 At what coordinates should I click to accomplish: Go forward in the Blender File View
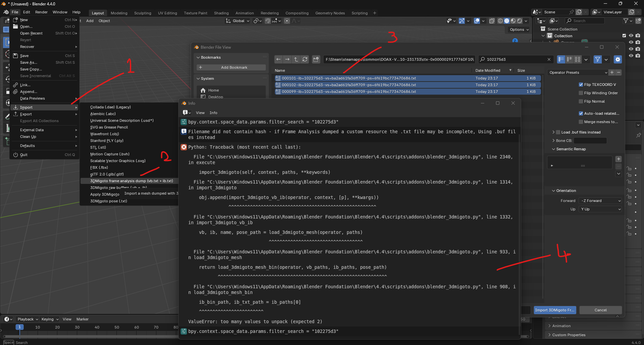[x=287, y=59]
